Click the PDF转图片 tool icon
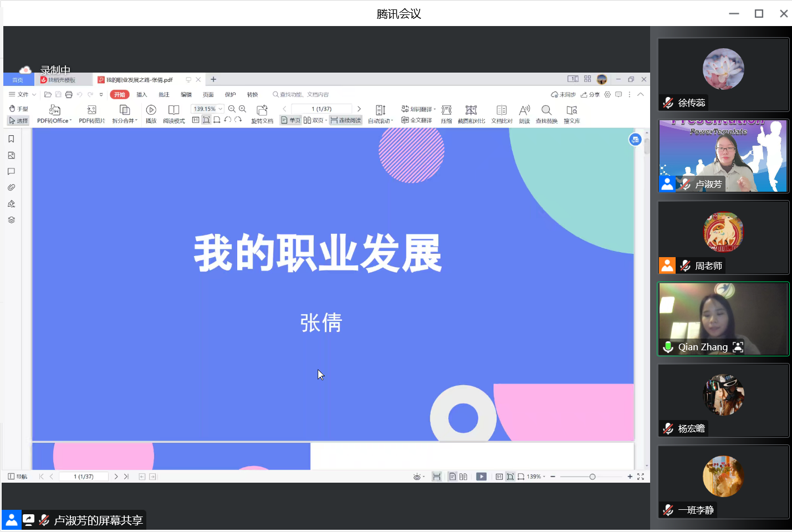Viewport: 792px width, 532px height. 92,110
